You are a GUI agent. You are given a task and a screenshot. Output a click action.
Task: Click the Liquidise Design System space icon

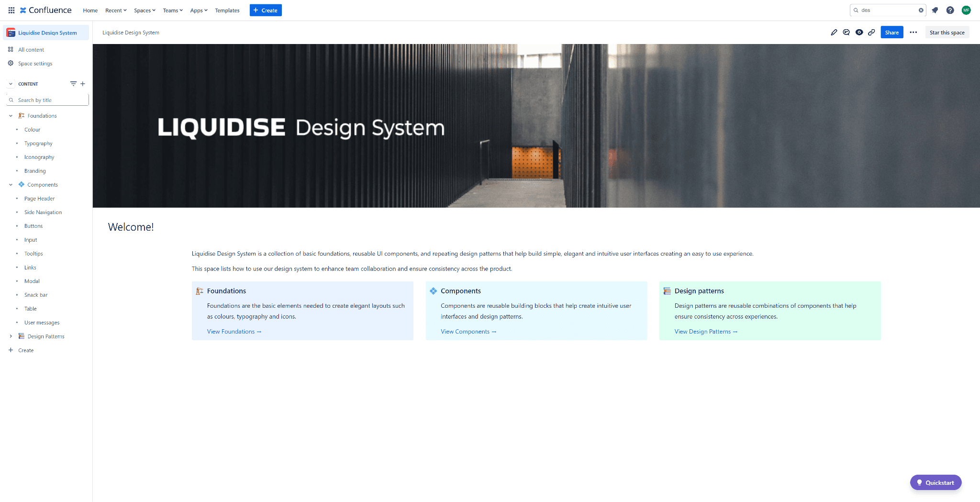click(x=11, y=33)
